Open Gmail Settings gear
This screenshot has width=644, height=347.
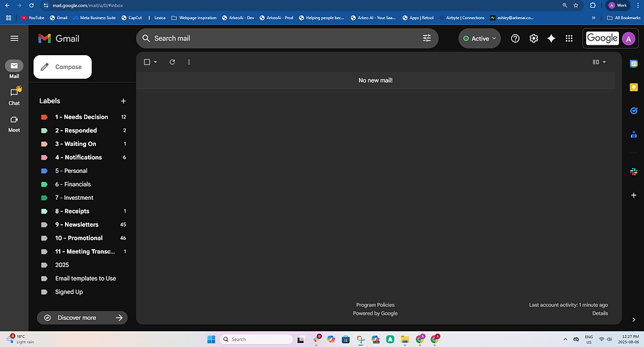(x=534, y=38)
